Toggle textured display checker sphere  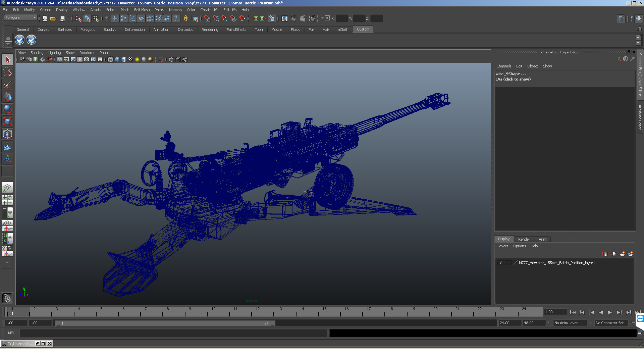[130, 59]
